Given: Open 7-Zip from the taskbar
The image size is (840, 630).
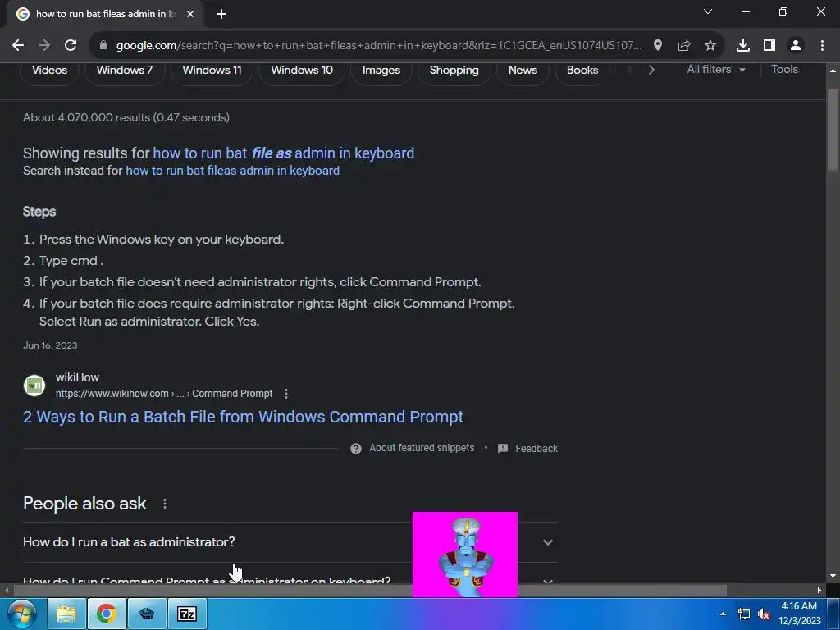Looking at the screenshot, I should [x=187, y=614].
